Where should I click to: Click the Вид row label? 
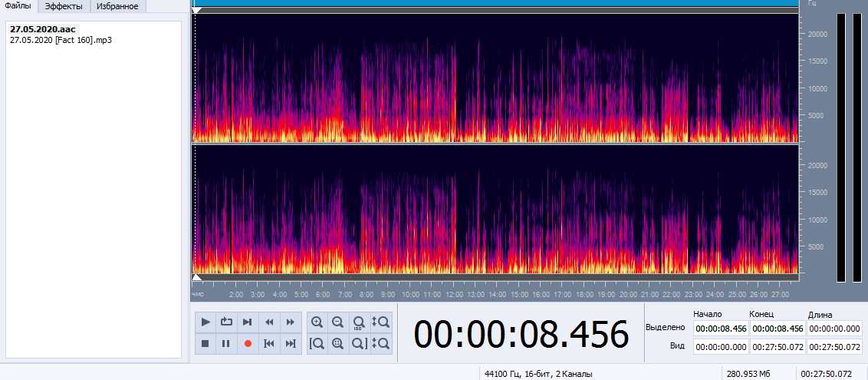678,345
